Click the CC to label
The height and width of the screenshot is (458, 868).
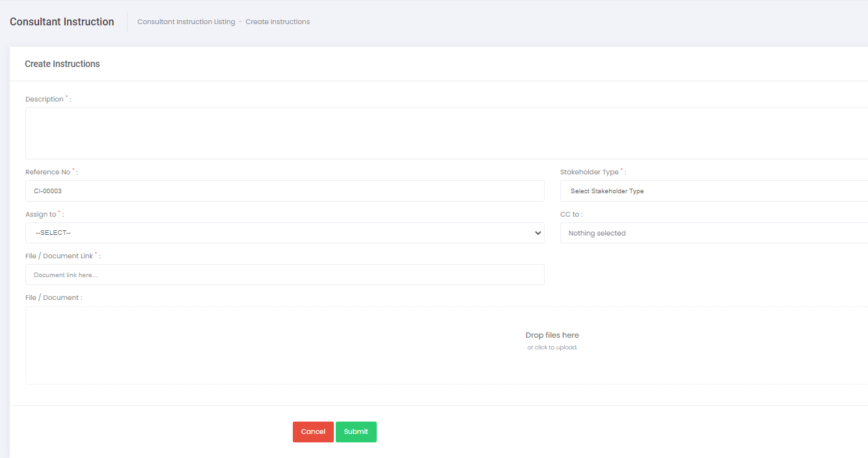pos(569,215)
